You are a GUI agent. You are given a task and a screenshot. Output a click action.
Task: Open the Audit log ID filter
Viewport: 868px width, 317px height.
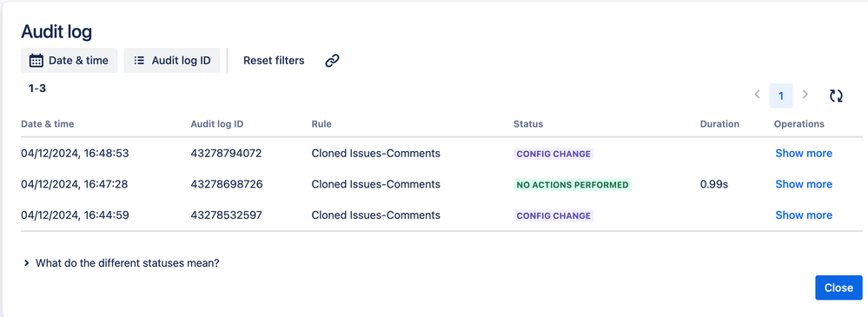point(172,60)
